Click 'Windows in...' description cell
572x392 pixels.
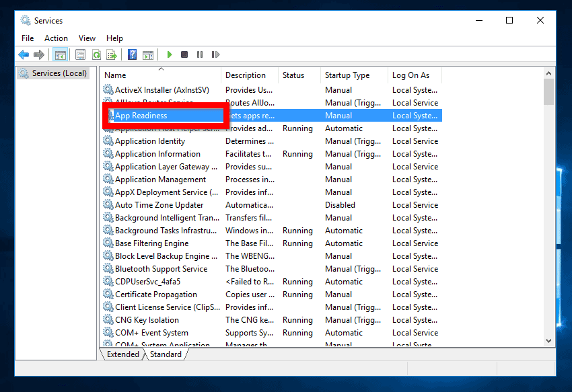point(249,231)
